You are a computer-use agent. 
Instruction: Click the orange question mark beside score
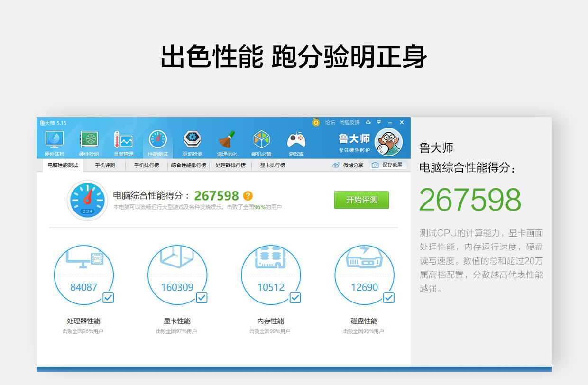point(248,196)
